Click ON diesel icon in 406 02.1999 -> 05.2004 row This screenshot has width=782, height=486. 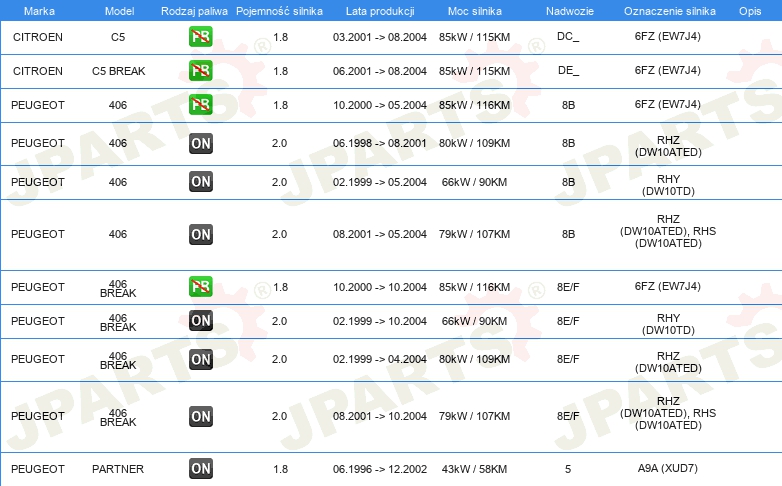(x=201, y=182)
